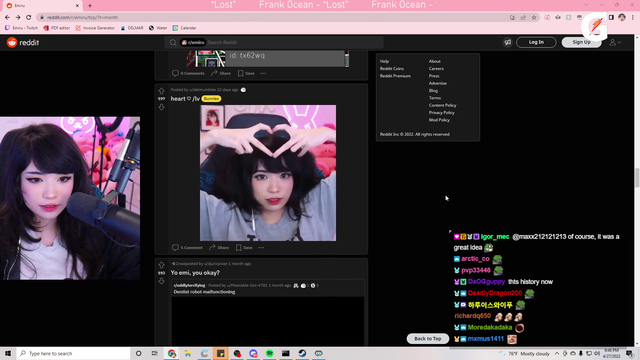
Task: Upvote the 'heart ♡ /lv' post
Action: 162,91
